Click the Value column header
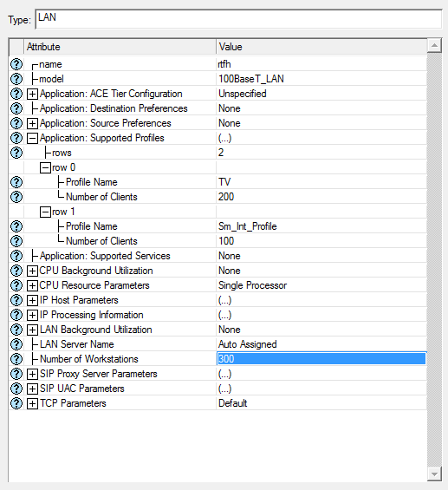Viewport: 448px width, 490px height. point(321,47)
